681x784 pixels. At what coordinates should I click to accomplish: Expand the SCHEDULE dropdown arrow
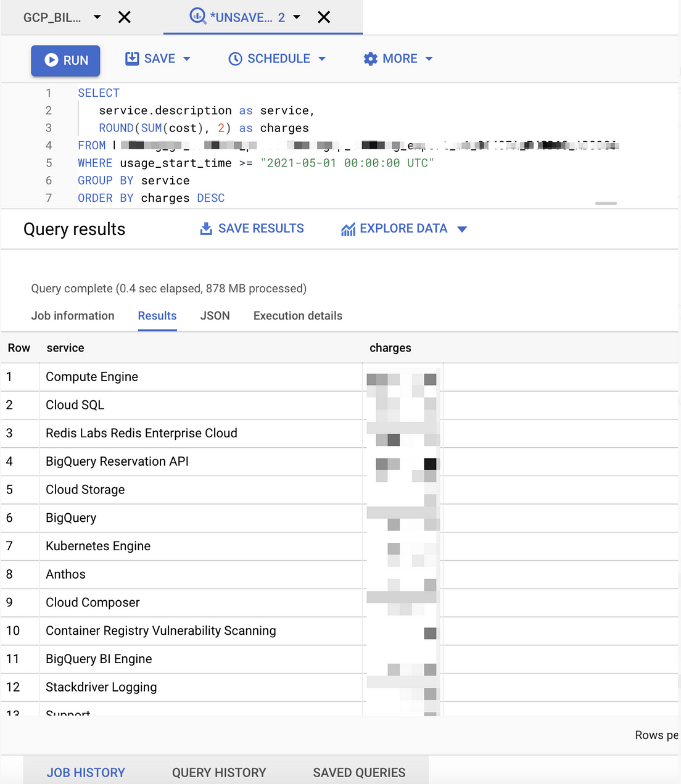(322, 59)
